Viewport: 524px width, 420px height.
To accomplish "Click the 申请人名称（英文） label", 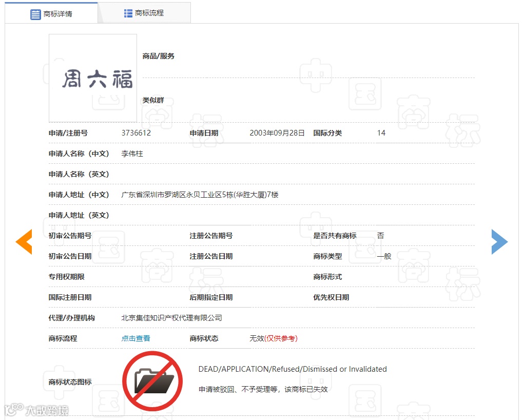I will click(x=79, y=174).
